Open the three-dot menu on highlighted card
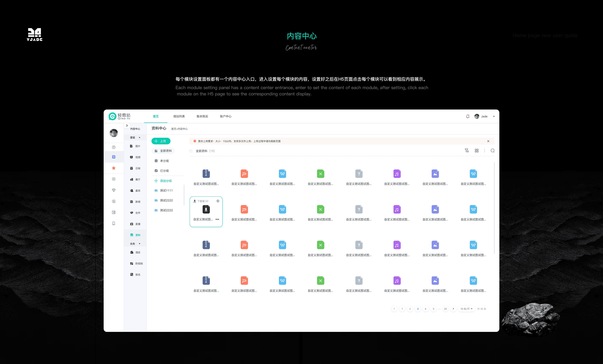Image resolution: width=603 pixels, height=364 pixels. click(x=217, y=219)
